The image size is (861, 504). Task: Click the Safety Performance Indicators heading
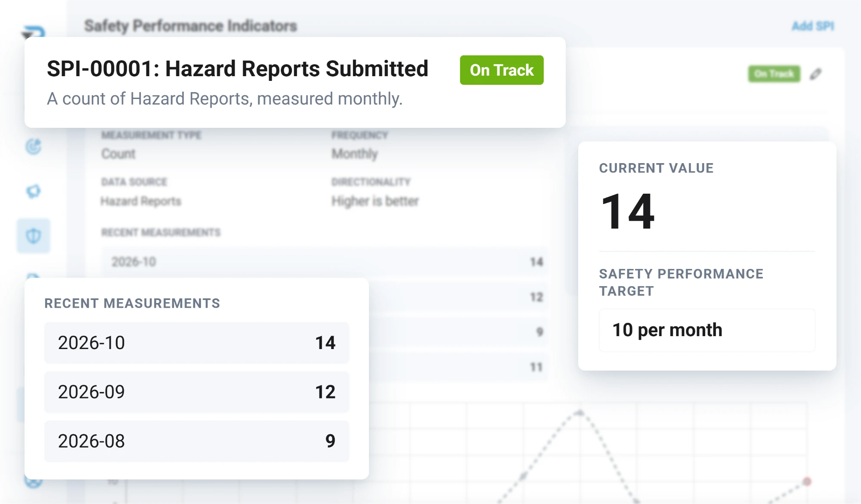[191, 26]
